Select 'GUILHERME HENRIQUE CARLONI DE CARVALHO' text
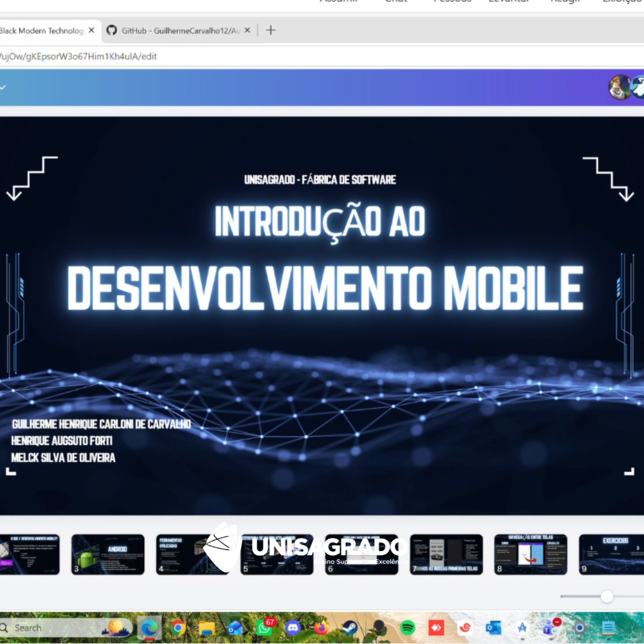This screenshot has height=644, width=644. (101, 425)
